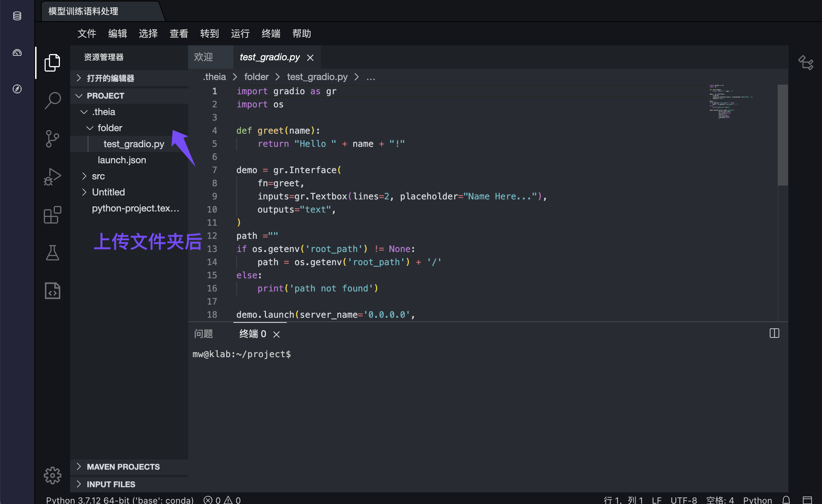Open the Test flask icon view
The width and height of the screenshot is (822, 504).
click(53, 253)
